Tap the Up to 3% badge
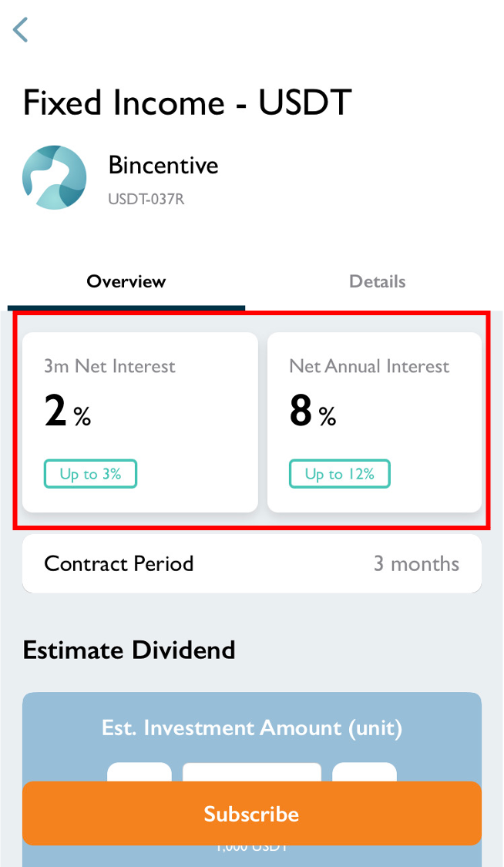The height and width of the screenshot is (867, 504). (90, 474)
